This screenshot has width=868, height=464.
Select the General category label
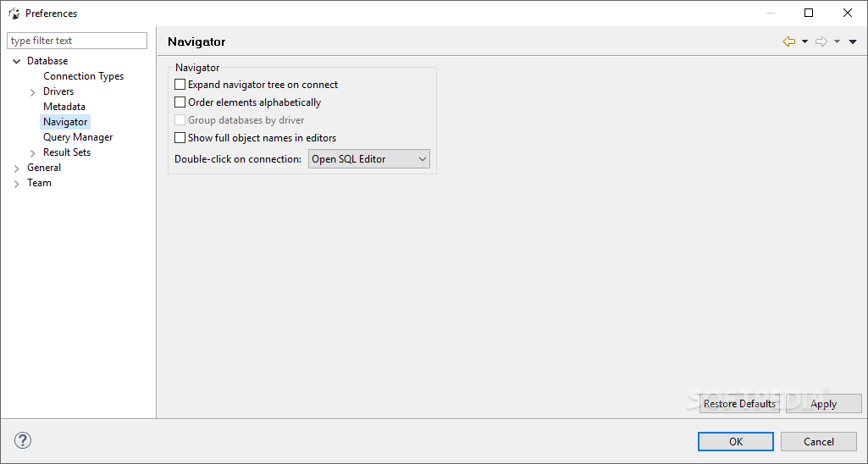pos(44,167)
